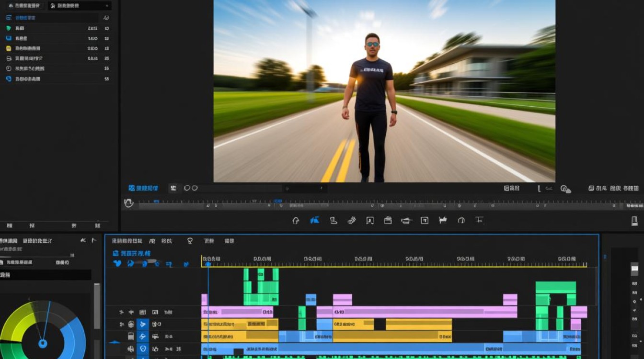The height and width of the screenshot is (359, 644).
Task: Click the leftmost arrow-shaped icon in the playback toolbar
Action: pos(296,220)
